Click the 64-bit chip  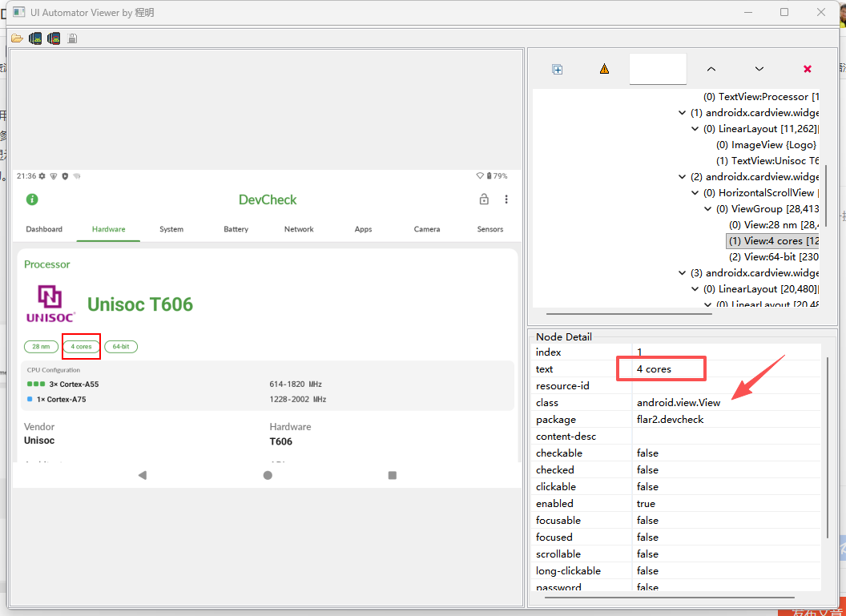pos(121,346)
